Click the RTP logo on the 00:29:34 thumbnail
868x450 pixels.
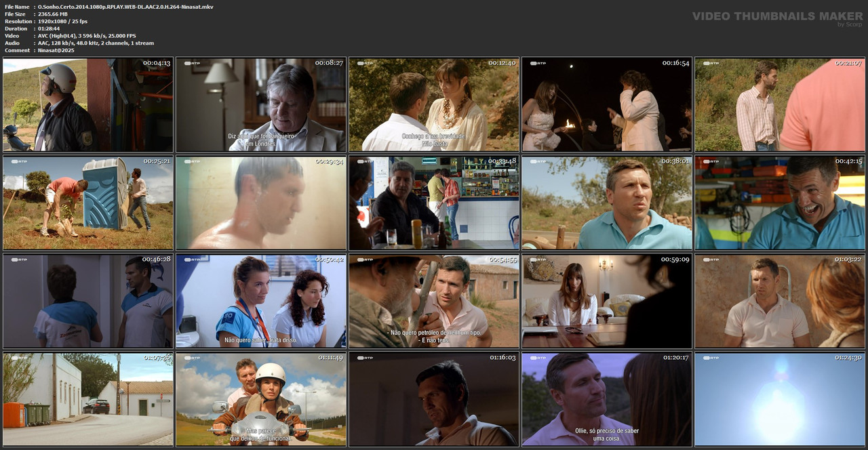191,161
